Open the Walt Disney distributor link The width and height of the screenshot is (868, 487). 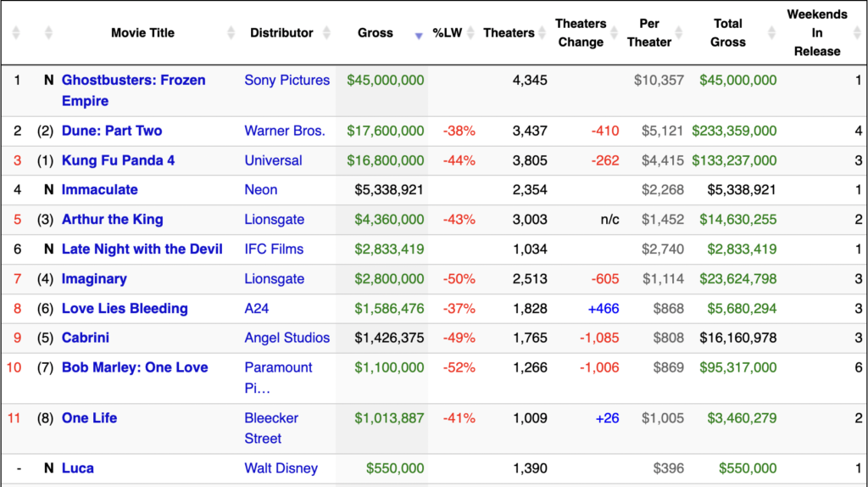tap(281, 468)
